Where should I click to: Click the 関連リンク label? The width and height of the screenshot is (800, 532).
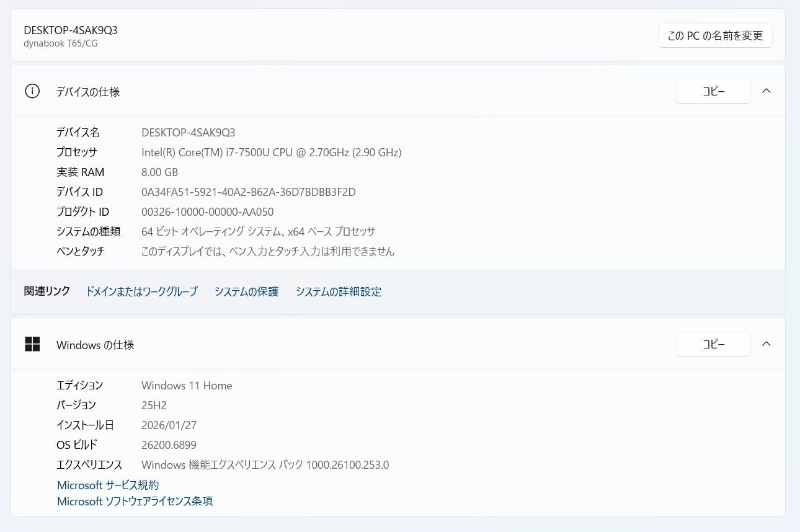point(47,291)
